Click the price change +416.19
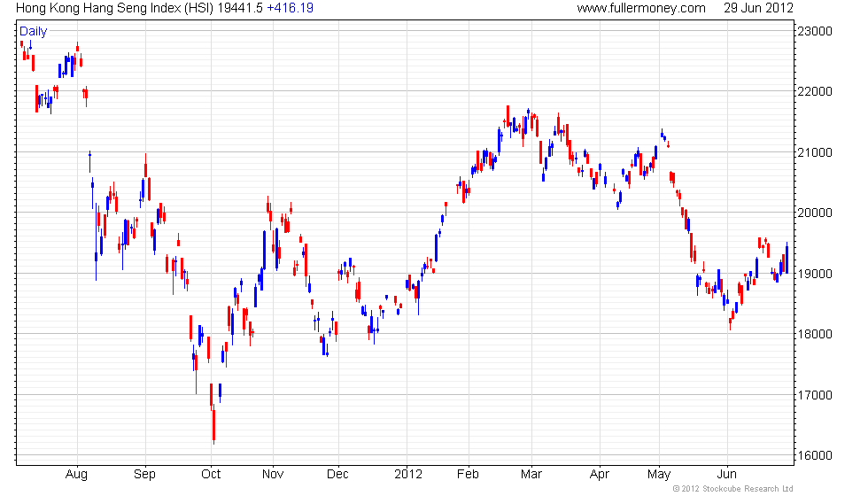868x496 pixels. 291,8
